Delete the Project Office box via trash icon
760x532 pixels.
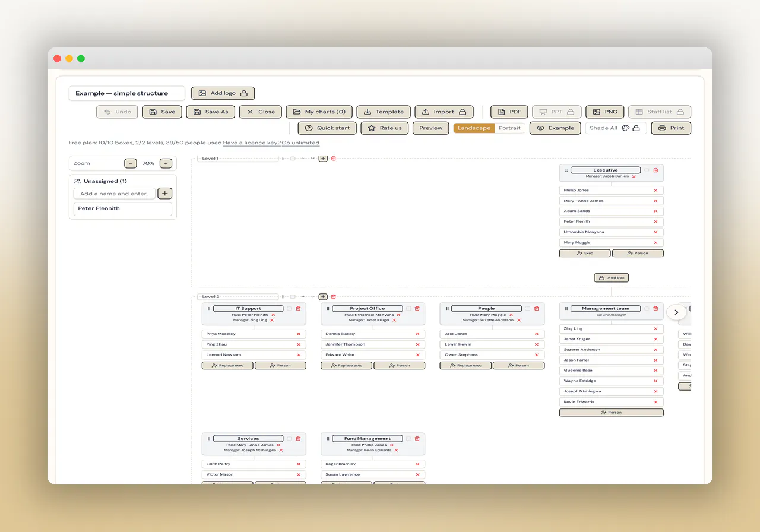click(x=417, y=308)
